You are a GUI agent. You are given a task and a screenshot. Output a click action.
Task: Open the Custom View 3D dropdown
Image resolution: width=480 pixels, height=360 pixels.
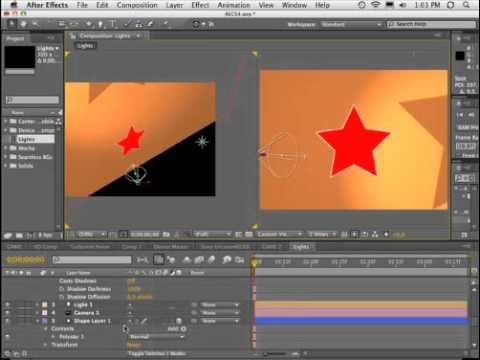[279, 235]
